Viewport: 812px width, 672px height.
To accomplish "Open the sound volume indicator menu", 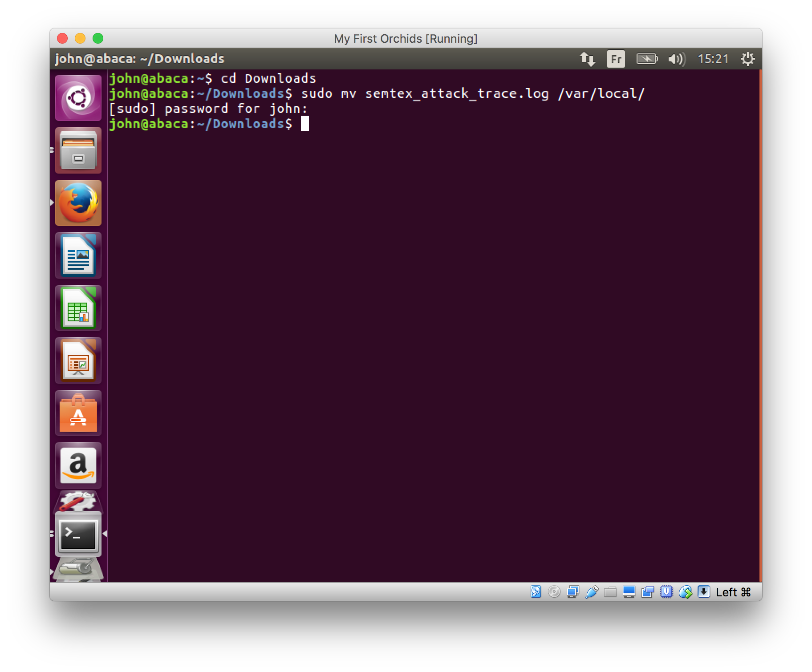I will [x=676, y=59].
